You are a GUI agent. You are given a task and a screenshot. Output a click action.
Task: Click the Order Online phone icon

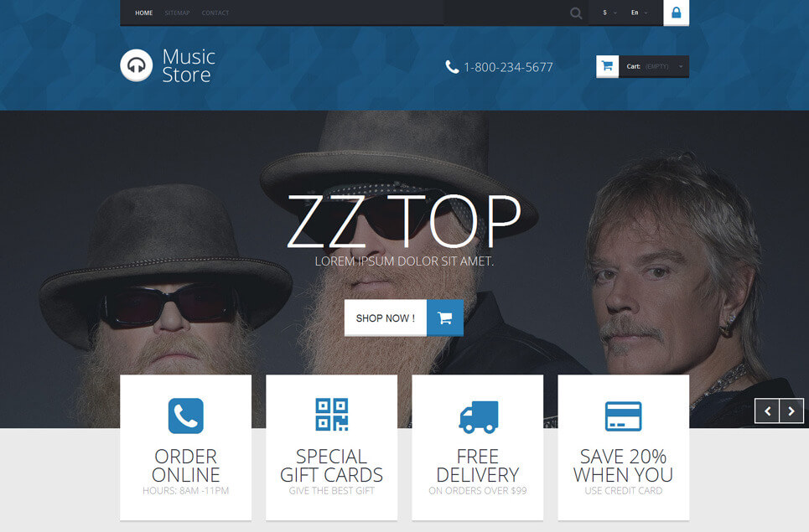[186, 416]
